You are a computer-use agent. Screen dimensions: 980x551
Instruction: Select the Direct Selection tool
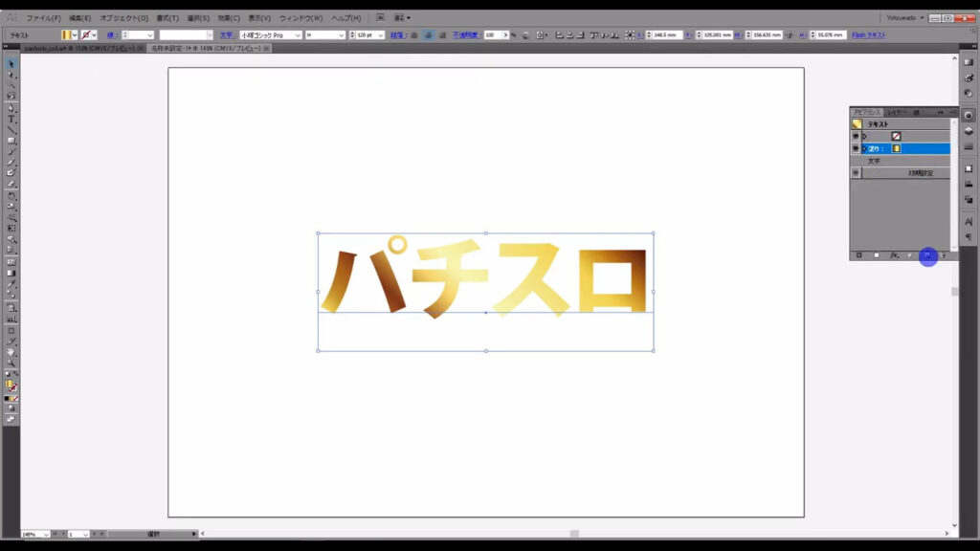coord(9,73)
